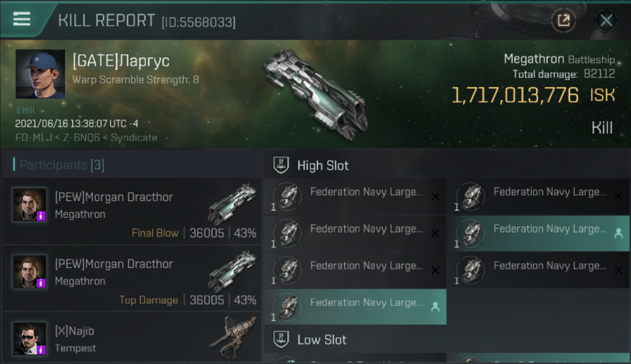Select the [X]Najib participant row
The width and height of the screenshot is (631, 364).
tap(131, 339)
